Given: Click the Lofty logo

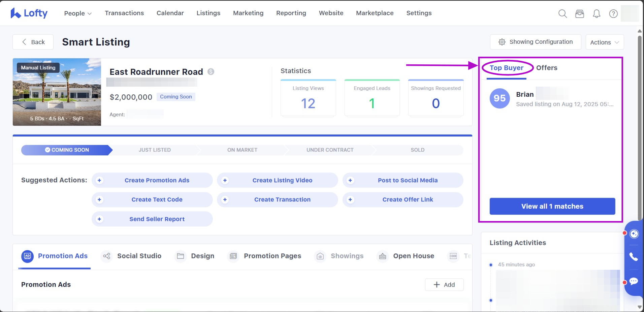Looking at the screenshot, I should 29,13.
